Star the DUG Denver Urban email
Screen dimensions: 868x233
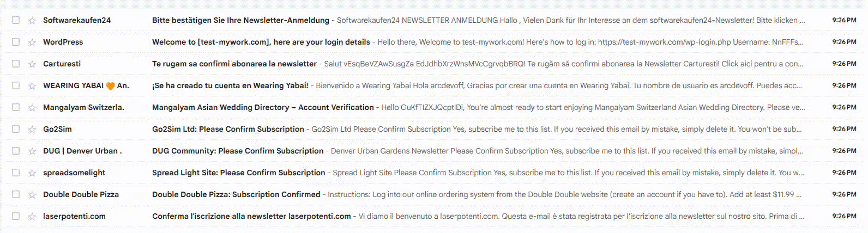(32, 151)
